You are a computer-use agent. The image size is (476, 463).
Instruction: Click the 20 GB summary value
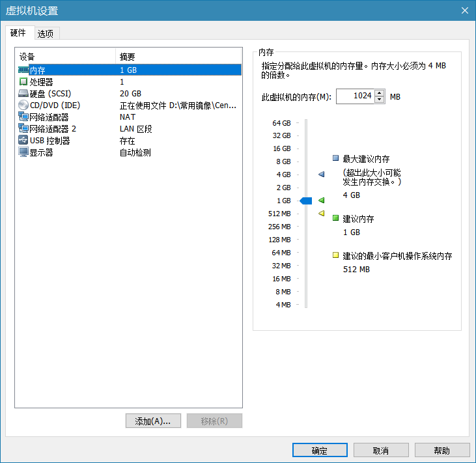(x=130, y=94)
